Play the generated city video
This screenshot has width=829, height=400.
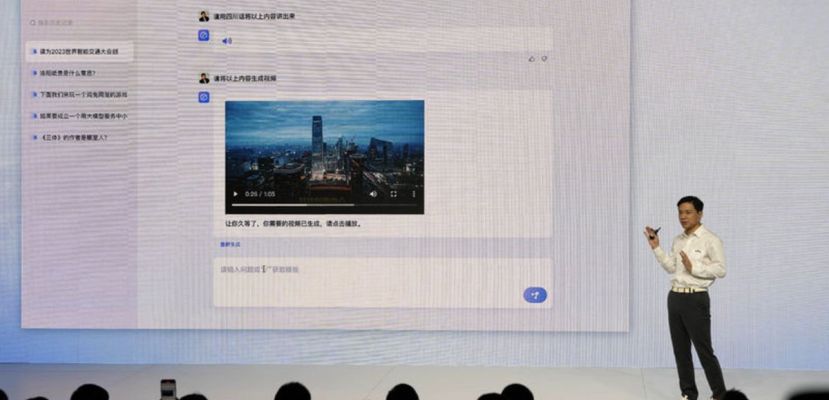236,194
